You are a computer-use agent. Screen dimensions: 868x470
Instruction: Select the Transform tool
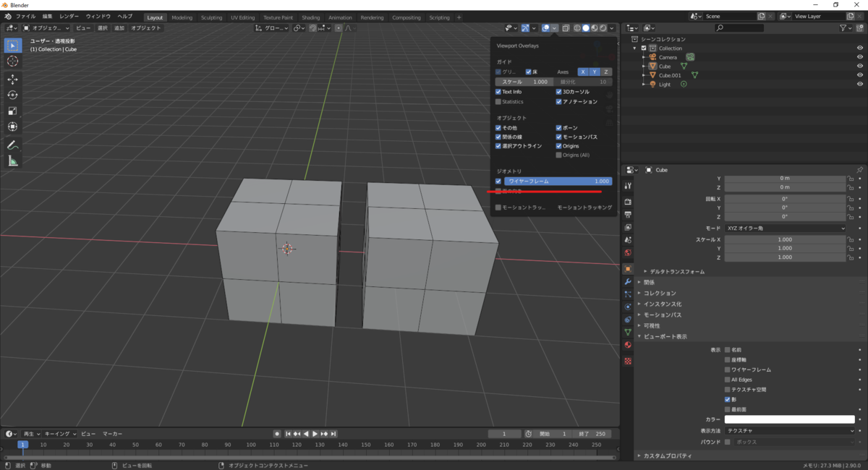coord(12,127)
